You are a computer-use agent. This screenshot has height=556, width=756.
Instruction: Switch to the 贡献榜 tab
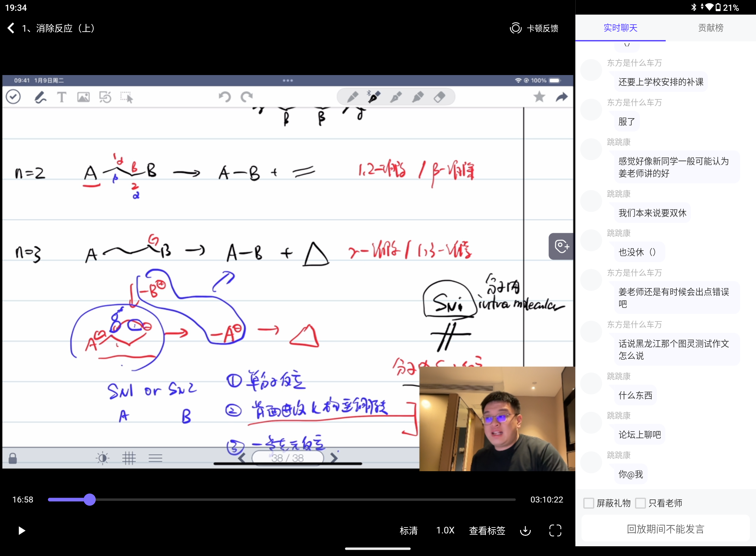coord(710,28)
